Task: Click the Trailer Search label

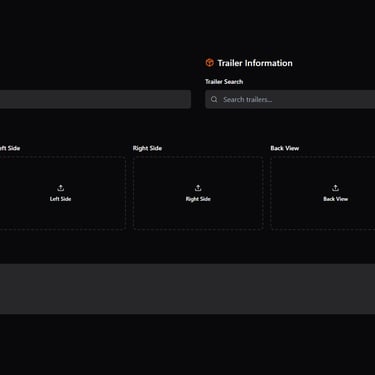Action: click(x=224, y=82)
